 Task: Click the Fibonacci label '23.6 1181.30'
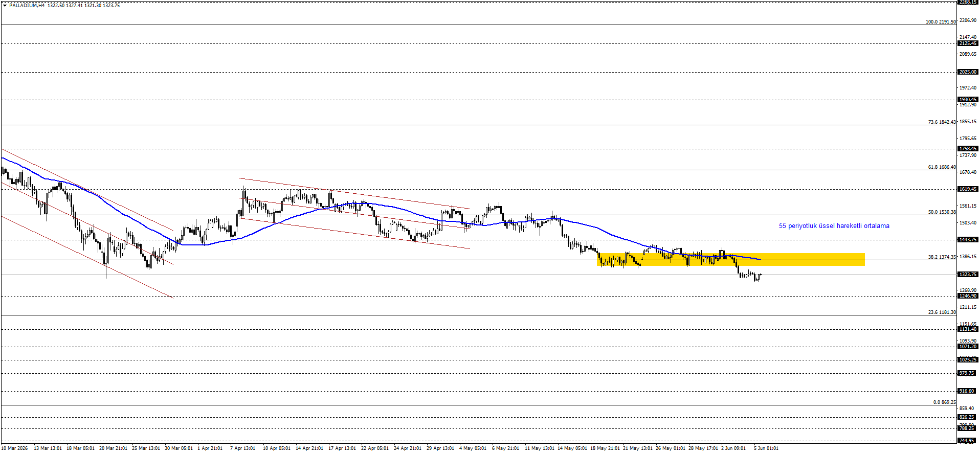(942, 312)
